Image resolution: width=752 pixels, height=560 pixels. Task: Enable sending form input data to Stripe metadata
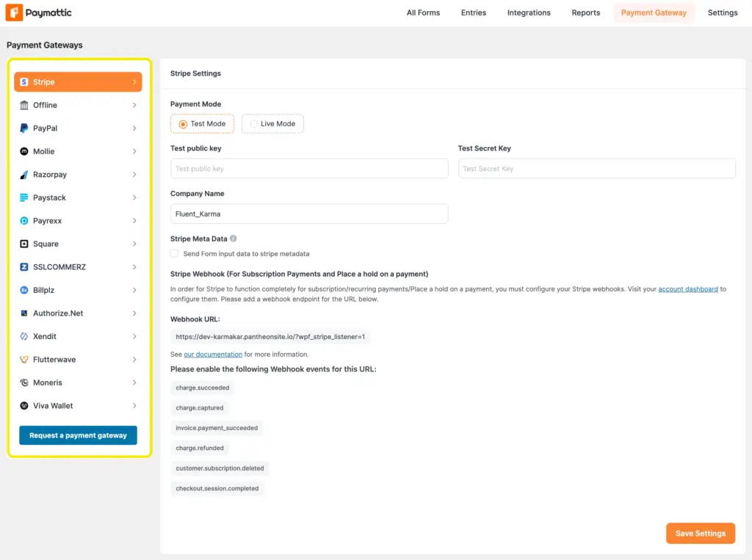(x=174, y=252)
